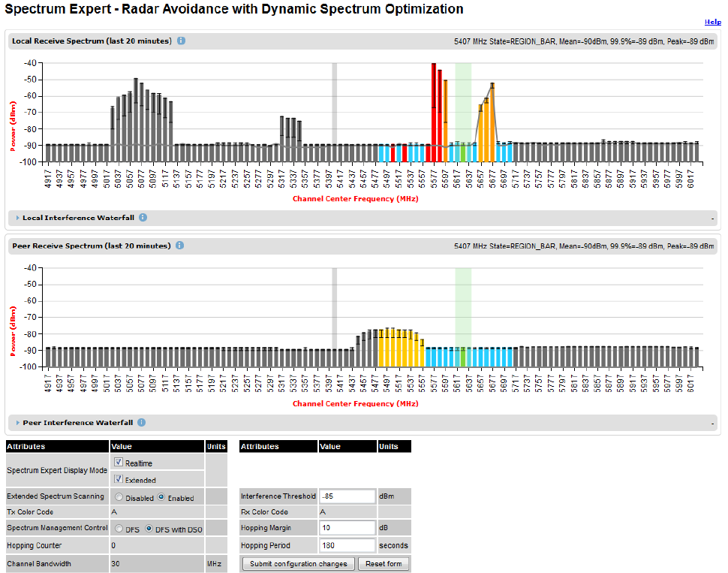Click the green active channel bar in peer spectrum
The image size is (728, 573).
(463, 357)
